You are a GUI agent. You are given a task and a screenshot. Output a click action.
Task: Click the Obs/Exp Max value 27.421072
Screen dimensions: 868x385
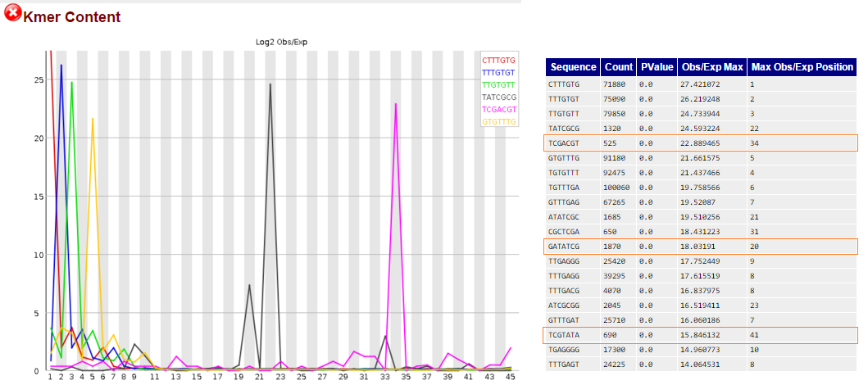(x=700, y=84)
